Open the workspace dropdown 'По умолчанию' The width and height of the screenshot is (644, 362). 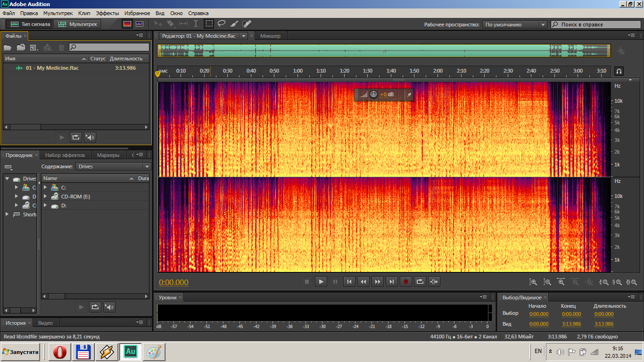pyautogui.click(x=514, y=25)
